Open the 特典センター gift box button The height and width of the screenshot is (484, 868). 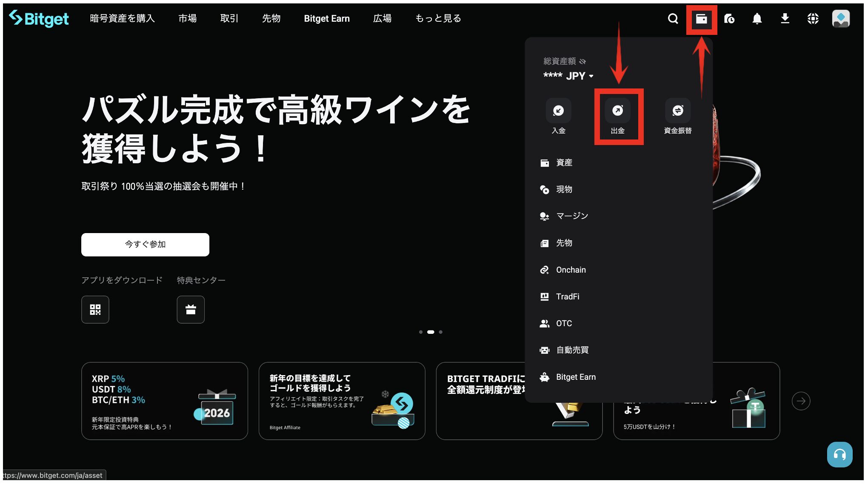191,310
